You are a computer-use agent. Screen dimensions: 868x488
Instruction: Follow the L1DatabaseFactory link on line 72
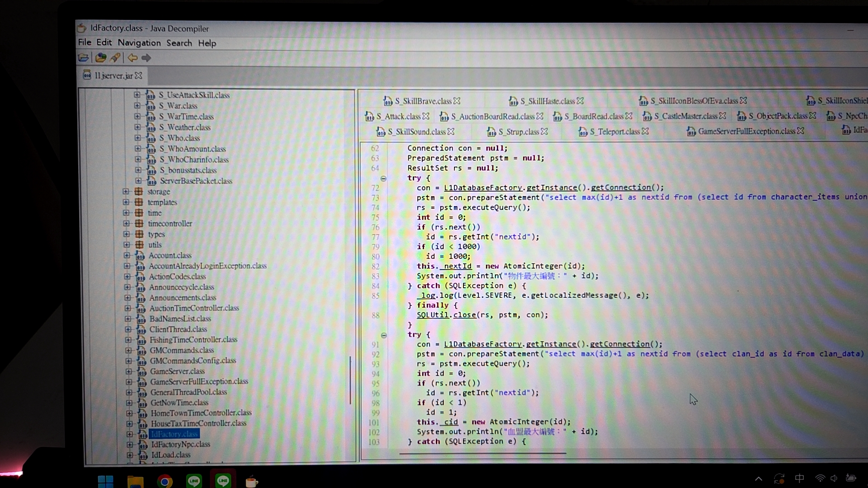coord(483,188)
